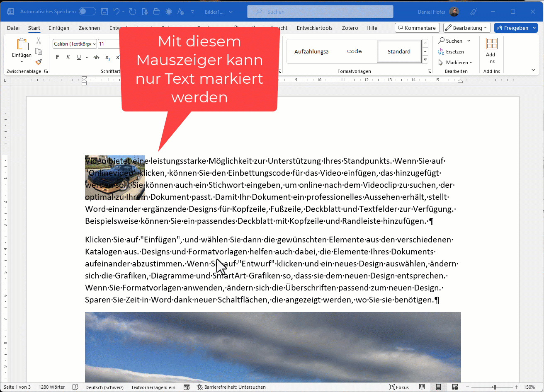Toggle bold formatting with F button
The width and height of the screenshot is (544, 392).
click(58, 57)
